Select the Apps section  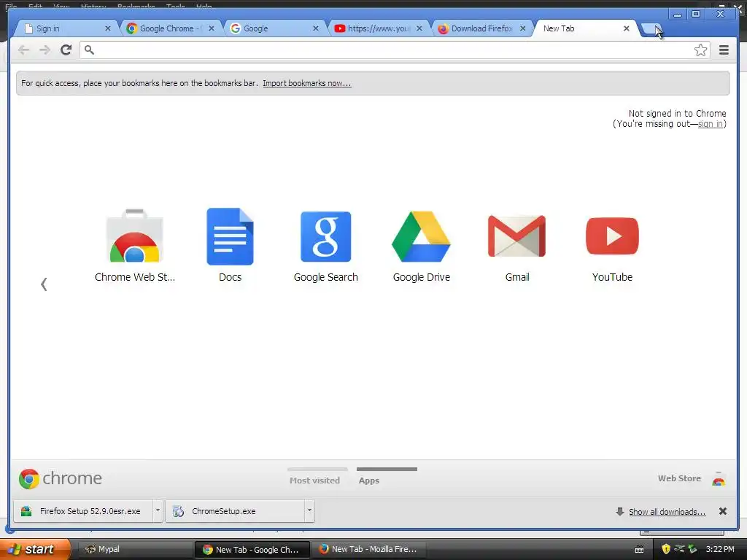(x=369, y=481)
